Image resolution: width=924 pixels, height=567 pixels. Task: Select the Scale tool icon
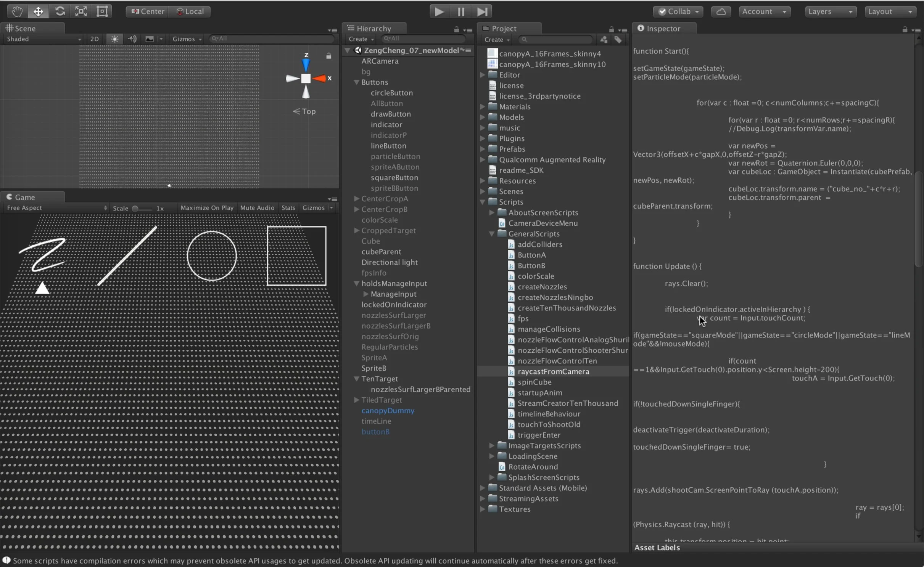(x=81, y=11)
